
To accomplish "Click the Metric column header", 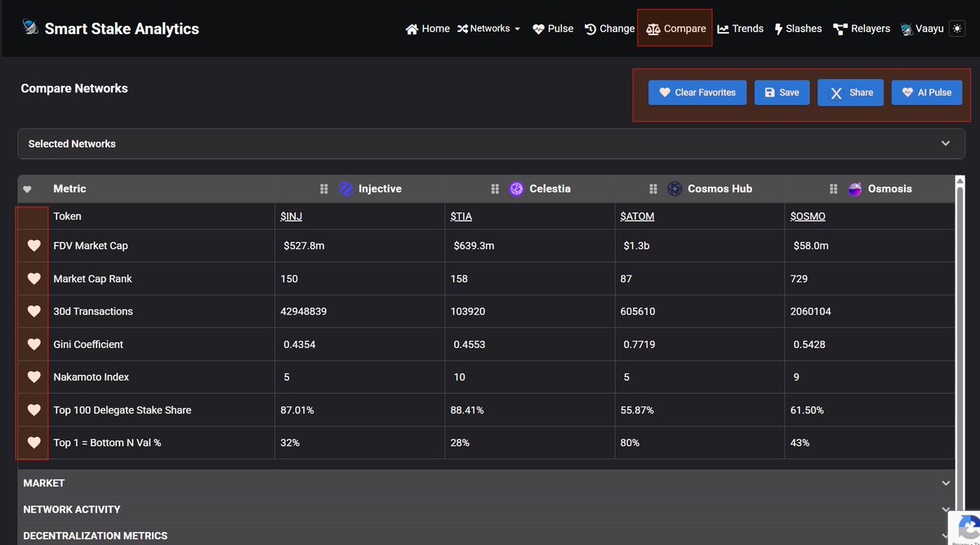I will (x=69, y=189).
